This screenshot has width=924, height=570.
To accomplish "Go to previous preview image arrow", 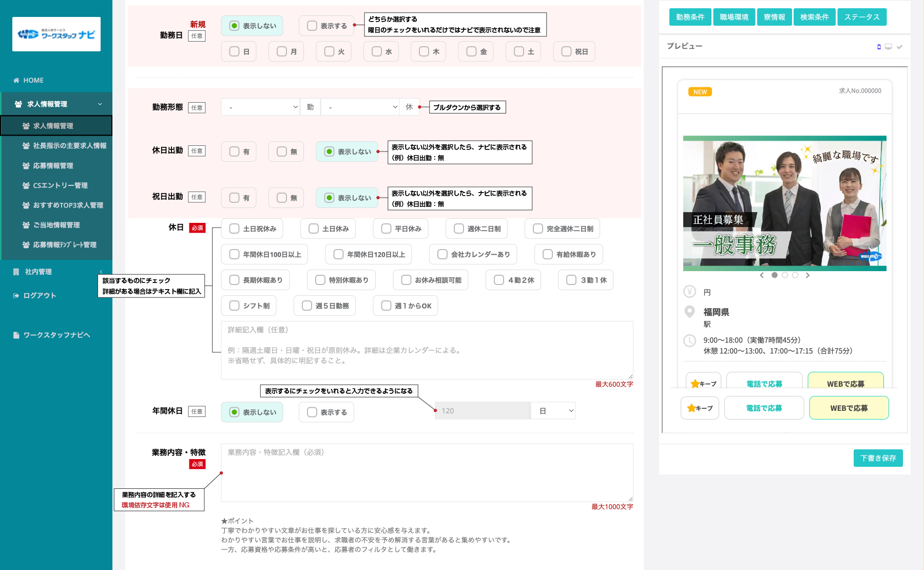I will pos(762,275).
